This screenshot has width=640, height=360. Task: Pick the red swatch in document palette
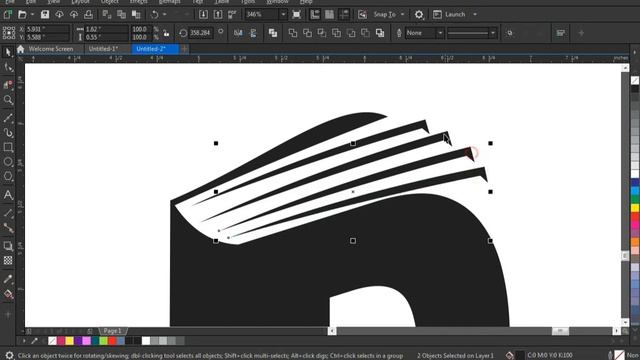tap(112, 340)
